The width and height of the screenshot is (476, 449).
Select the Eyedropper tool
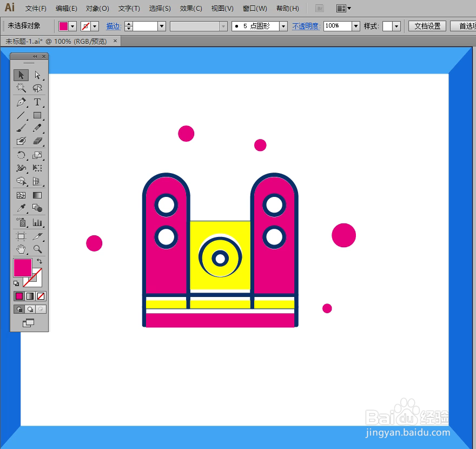(x=21, y=208)
